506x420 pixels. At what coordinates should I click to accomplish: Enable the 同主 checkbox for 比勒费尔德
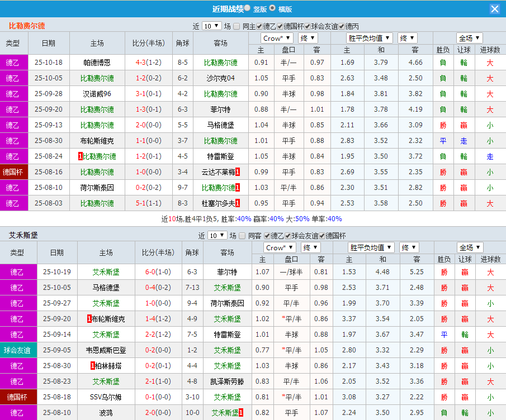(x=237, y=25)
